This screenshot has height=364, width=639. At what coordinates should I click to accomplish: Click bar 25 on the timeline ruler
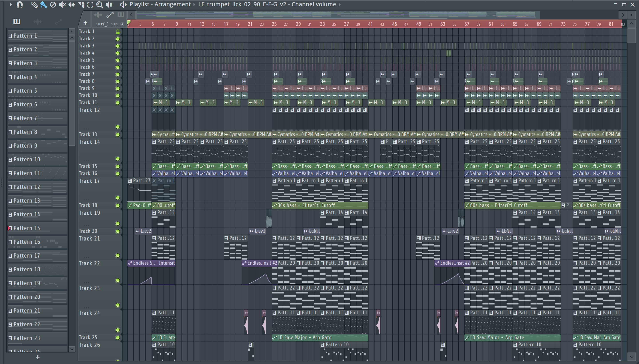[x=274, y=24]
